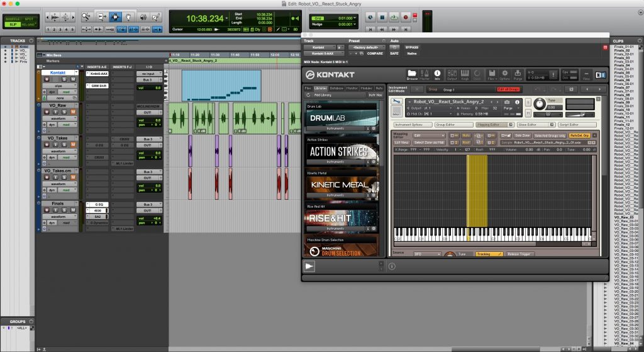The height and width of the screenshot is (352, 644).
Task: Solo the Kontakt track
Action: pos(64,79)
